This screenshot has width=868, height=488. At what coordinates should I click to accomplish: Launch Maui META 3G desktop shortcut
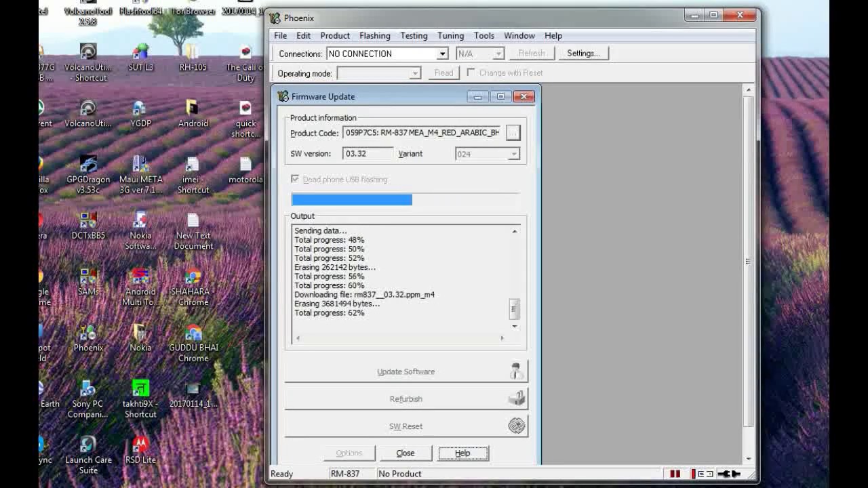click(x=140, y=175)
